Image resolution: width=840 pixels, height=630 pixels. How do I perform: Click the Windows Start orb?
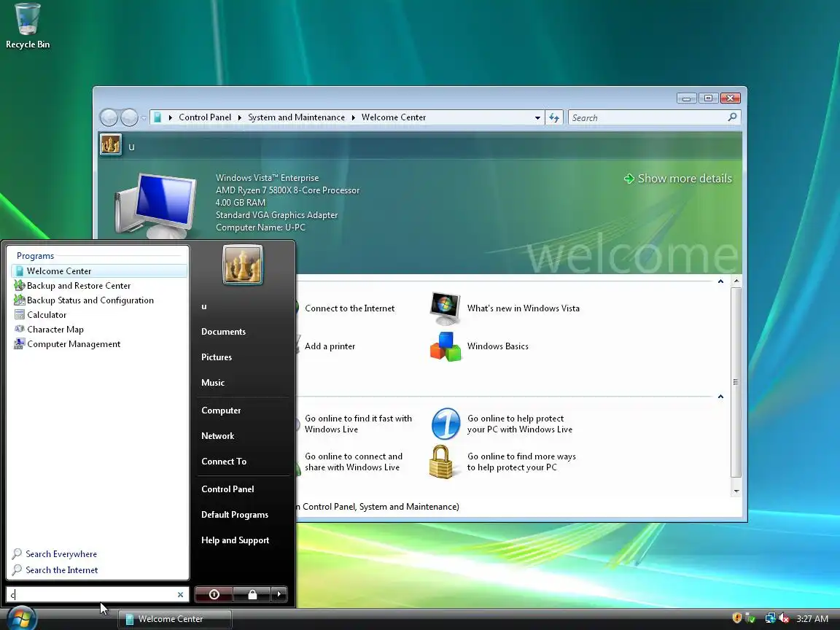click(21, 619)
